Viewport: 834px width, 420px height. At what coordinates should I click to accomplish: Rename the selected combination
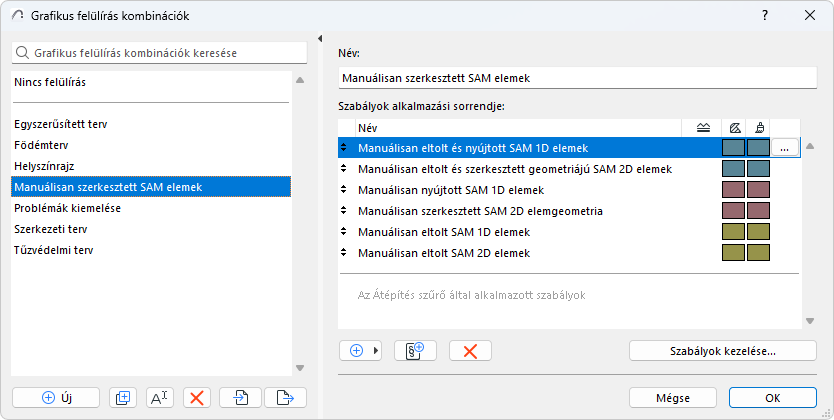[160, 397]
